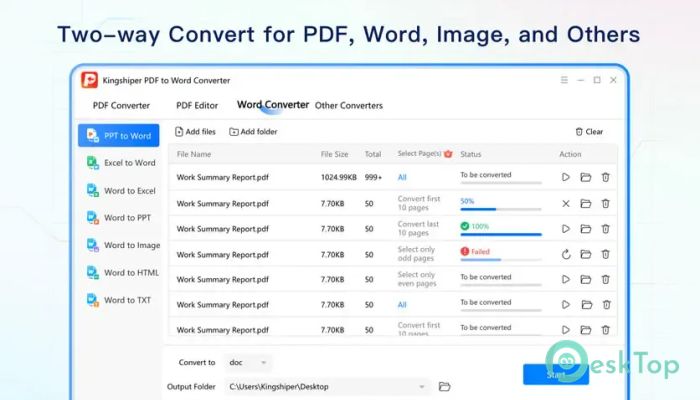The width and height of the screenshot is (700, 400).
Task: Browse for output folder icon
Action: [444, 387]
